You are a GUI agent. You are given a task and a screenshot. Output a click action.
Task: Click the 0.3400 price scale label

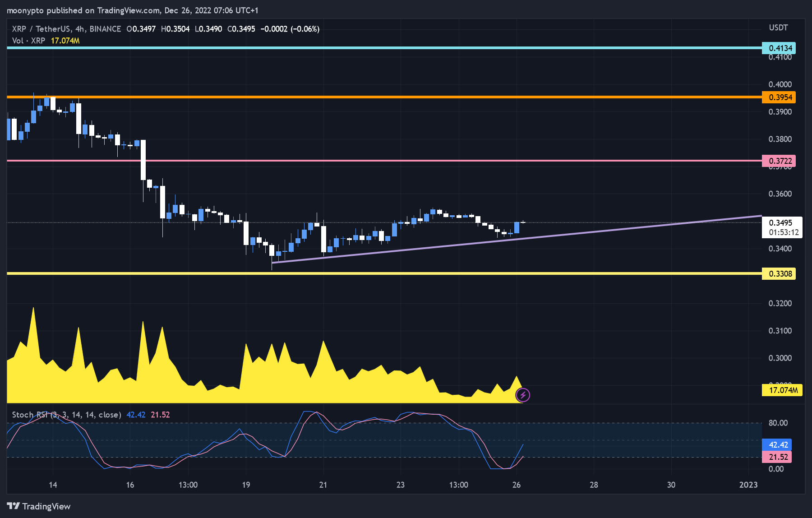pyautogui.click(x=780, y=249)
